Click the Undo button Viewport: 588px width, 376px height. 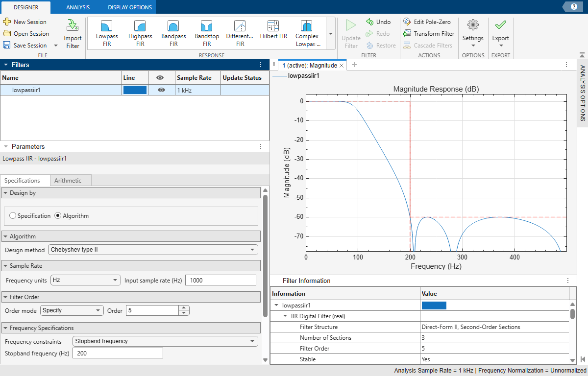click(x=378, y=22)
